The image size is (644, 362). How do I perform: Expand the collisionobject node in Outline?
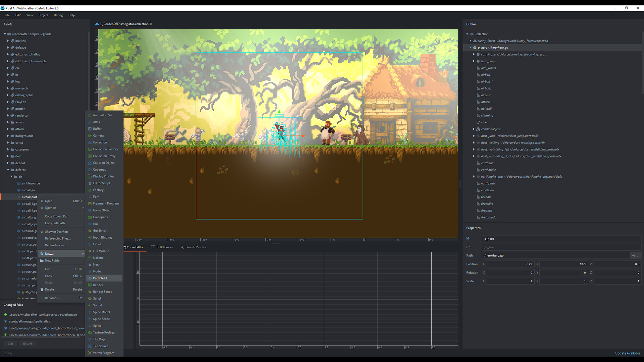pos(473,129)
